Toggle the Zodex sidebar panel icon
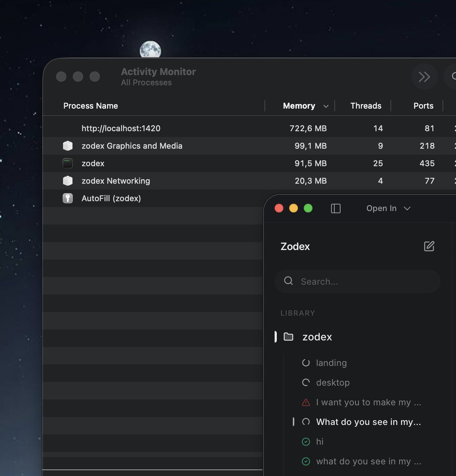 point(335,208)
